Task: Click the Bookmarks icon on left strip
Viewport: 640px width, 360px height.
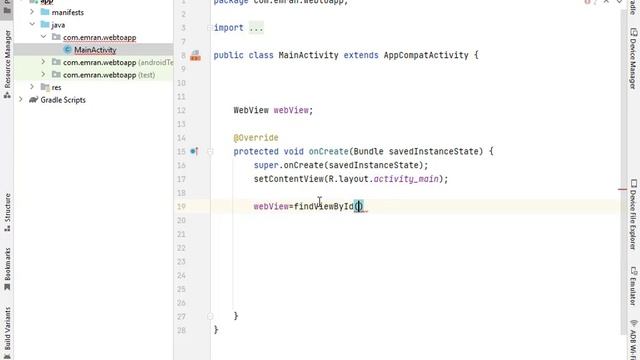Action: [7, 287]
